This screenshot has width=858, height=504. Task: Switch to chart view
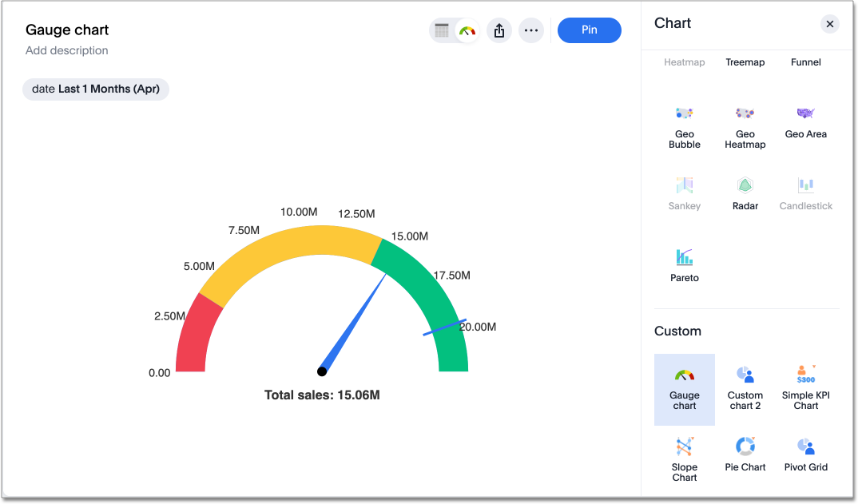[x=467, y=30]
